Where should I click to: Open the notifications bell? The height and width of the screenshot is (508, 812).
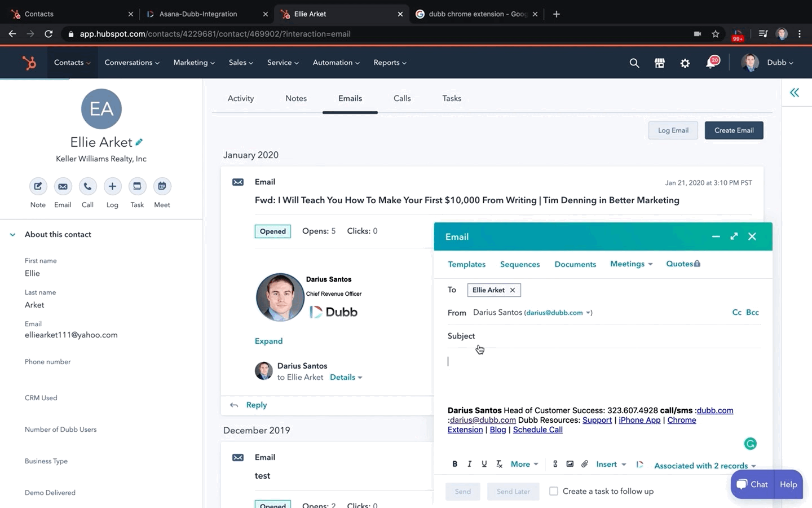[x=712, y=63]
